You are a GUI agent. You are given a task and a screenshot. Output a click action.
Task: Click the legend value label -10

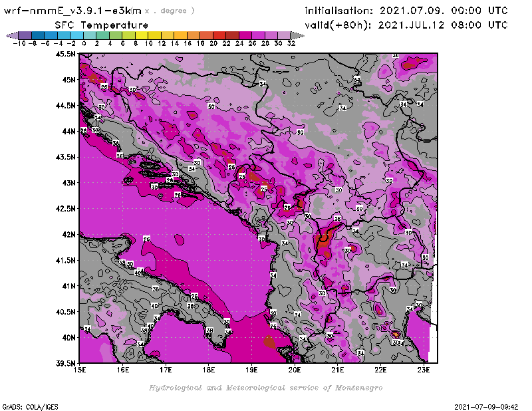(x=19, y=43)
